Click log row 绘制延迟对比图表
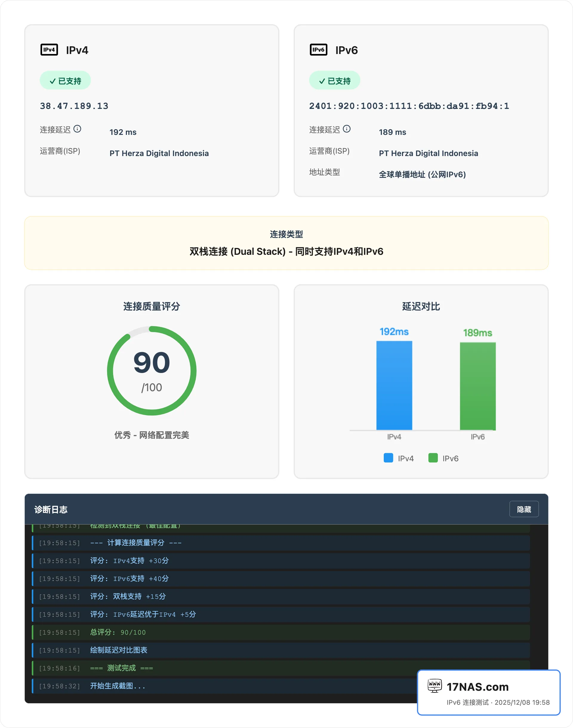Image resolution: width=573 pixels, height=728 pixels. pos(281,650)
